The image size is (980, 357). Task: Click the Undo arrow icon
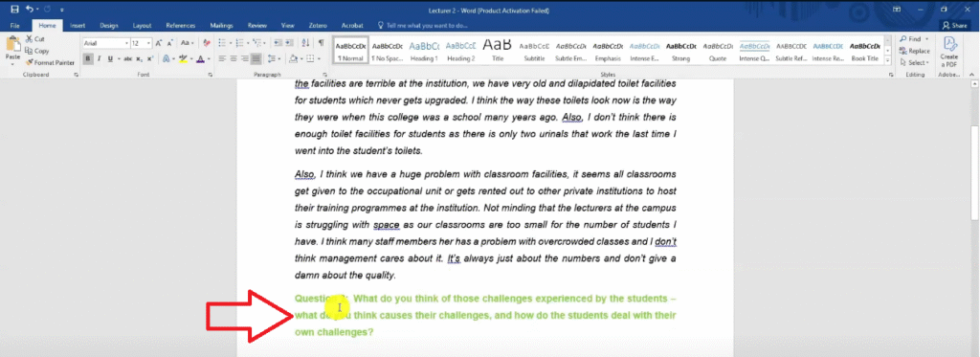coord(30,10)
